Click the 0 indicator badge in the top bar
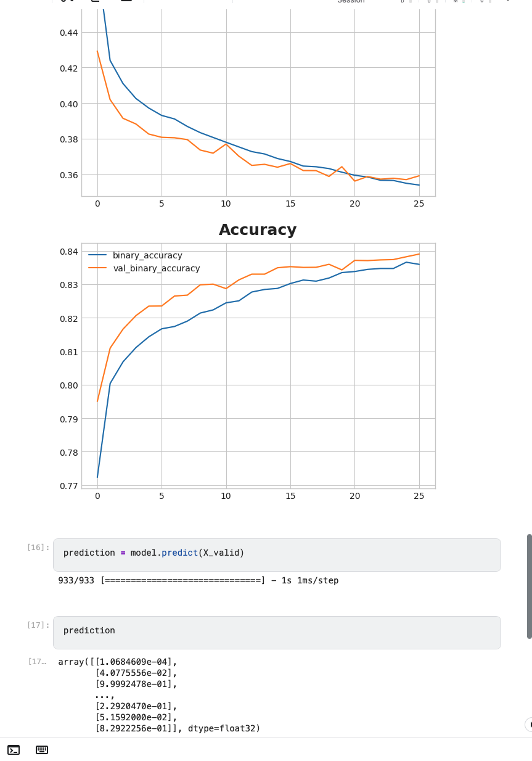The height and width of the screenshot is (761, 532). (x=429, y=2)
